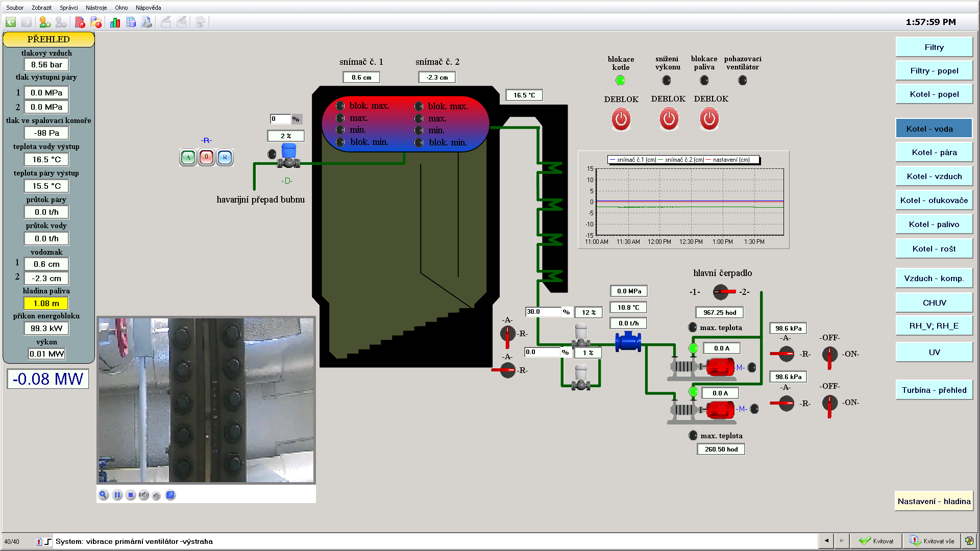Click the camera zoom magnifier icon

tap(104, 495)
